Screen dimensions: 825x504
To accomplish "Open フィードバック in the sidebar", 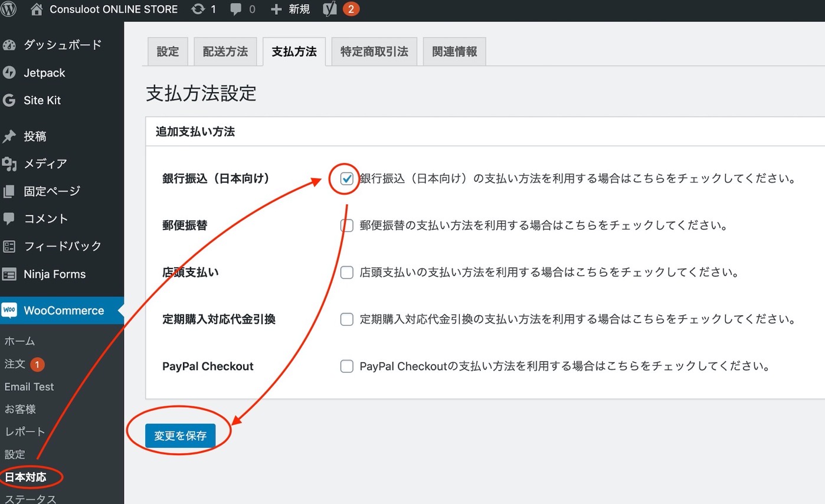I will pyautogui.click(x=63, y=246).
